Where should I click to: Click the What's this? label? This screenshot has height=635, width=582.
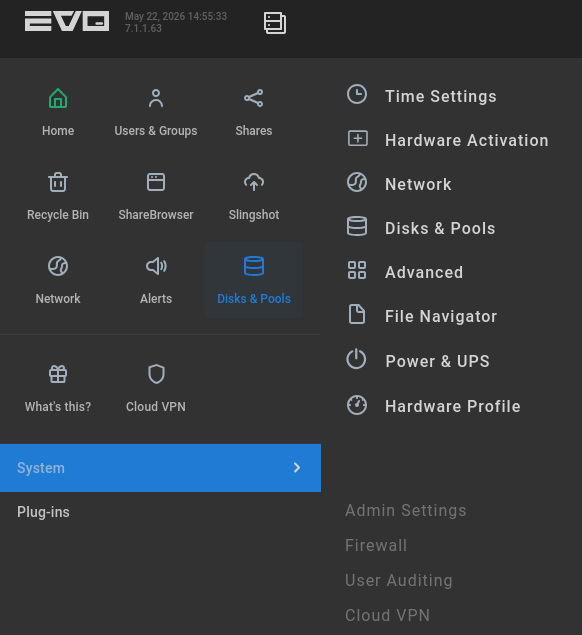[x=58, y=407]
